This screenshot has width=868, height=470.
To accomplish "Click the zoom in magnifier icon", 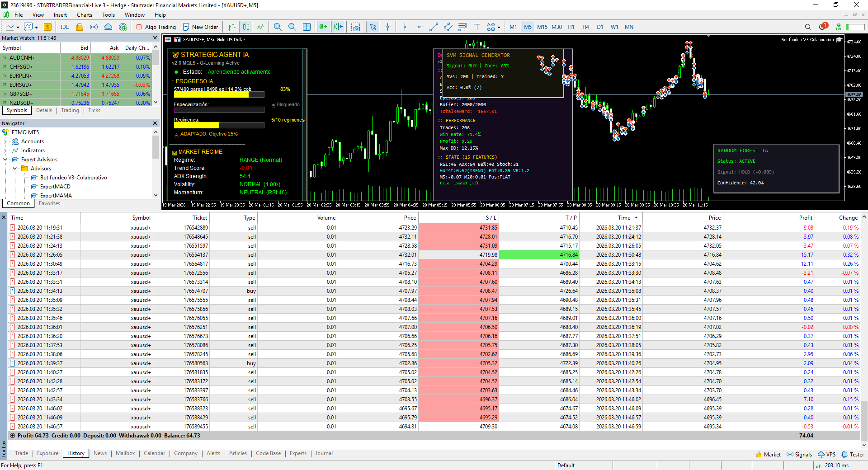I will pyautogui.click(x=278, y=27).
